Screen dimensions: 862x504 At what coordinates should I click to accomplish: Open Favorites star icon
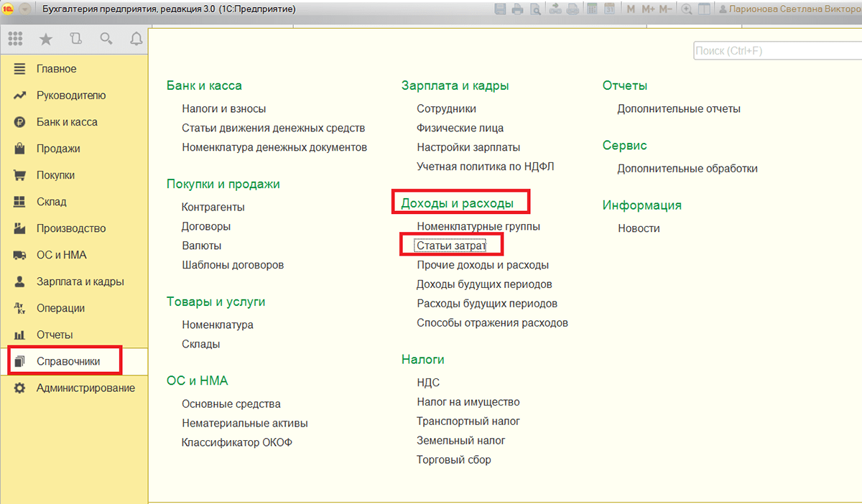pos(46,39)
